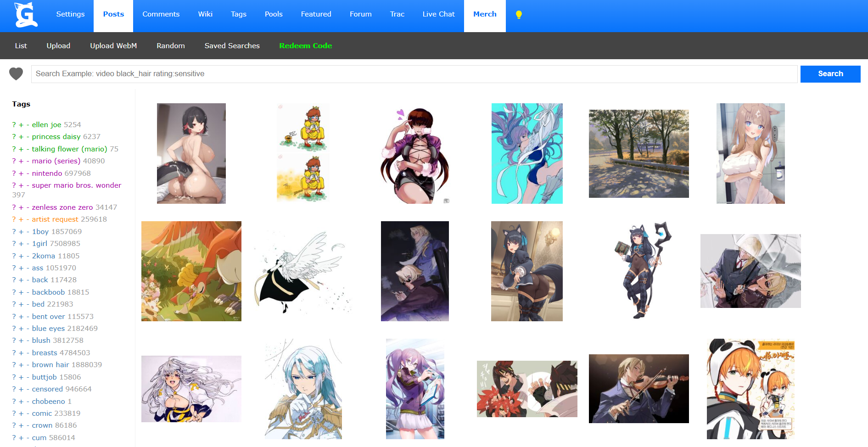This screenshot has width=868, height=447.
Task: Click '-' next to 1boy tag
Action: 28,232
